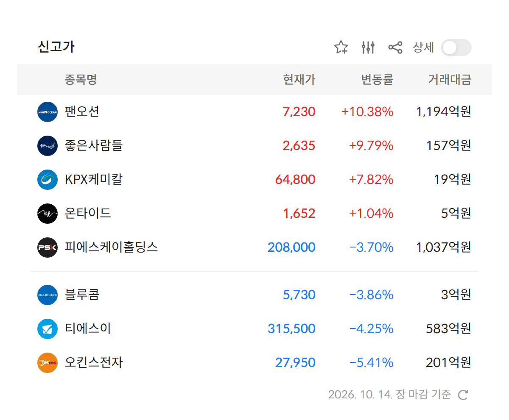This screenshot has height=420, width=509.
Task: Open the 온타이드 company logo
Action: click(x=48, y=214)
